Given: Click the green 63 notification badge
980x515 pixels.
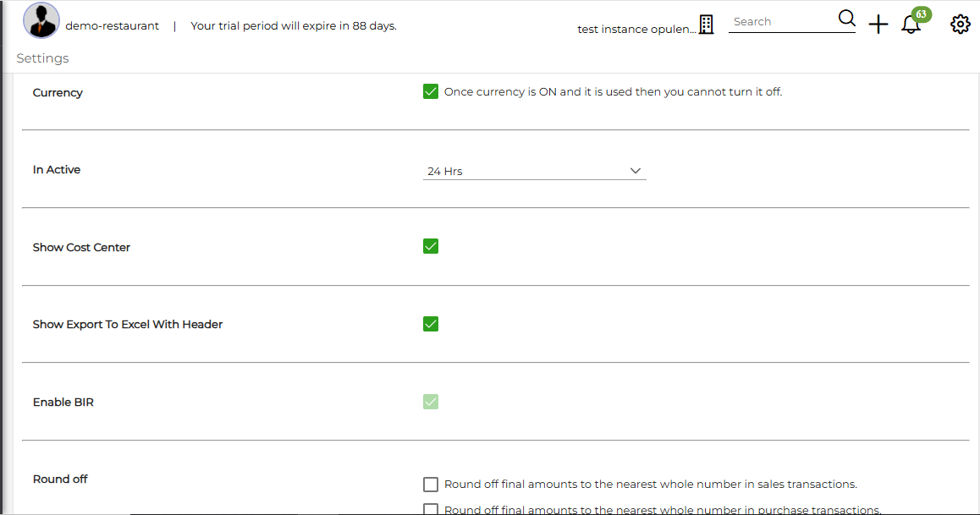Looking at the screenshot, I should click(x=922, y=14).
